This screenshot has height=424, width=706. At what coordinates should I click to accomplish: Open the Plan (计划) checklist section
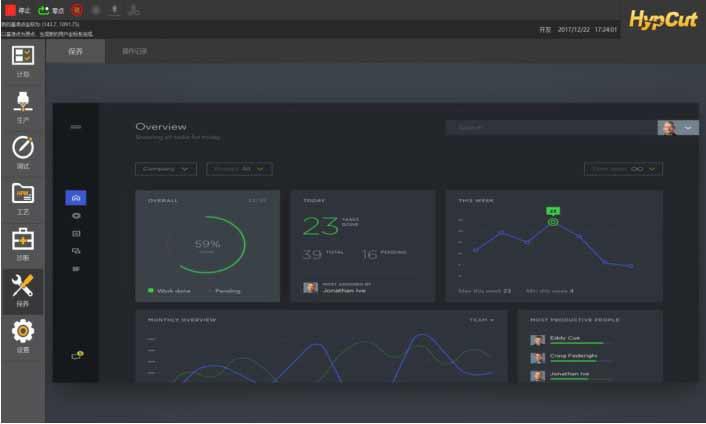23,60
